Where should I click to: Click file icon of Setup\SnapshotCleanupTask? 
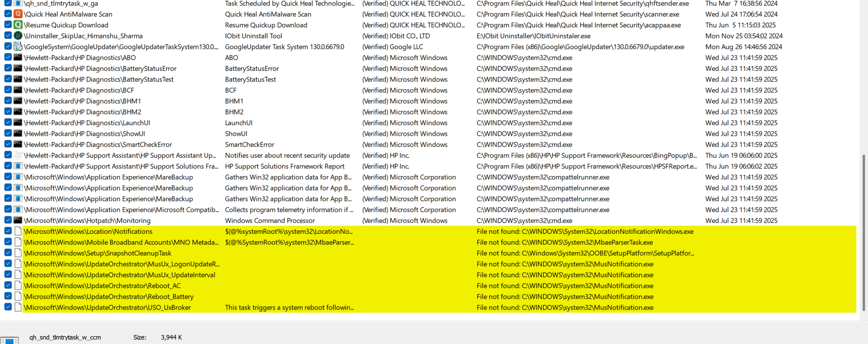18,253
